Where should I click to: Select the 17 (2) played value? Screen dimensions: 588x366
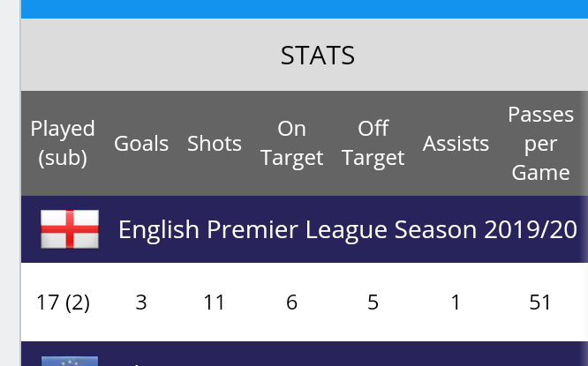[63, 303]
